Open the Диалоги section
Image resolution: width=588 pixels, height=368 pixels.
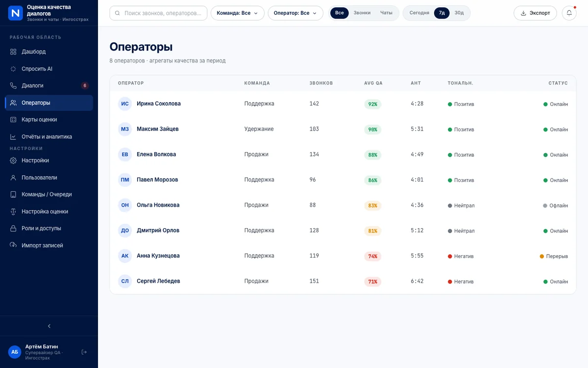49,85
